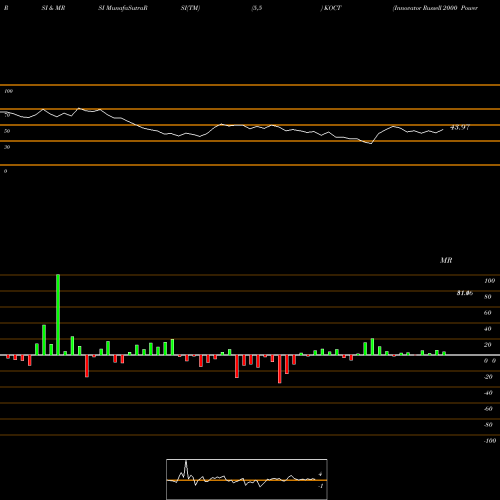Select the 'SI(TM)' header text
This screenshot has width=500, height=500.
[190, 8]
